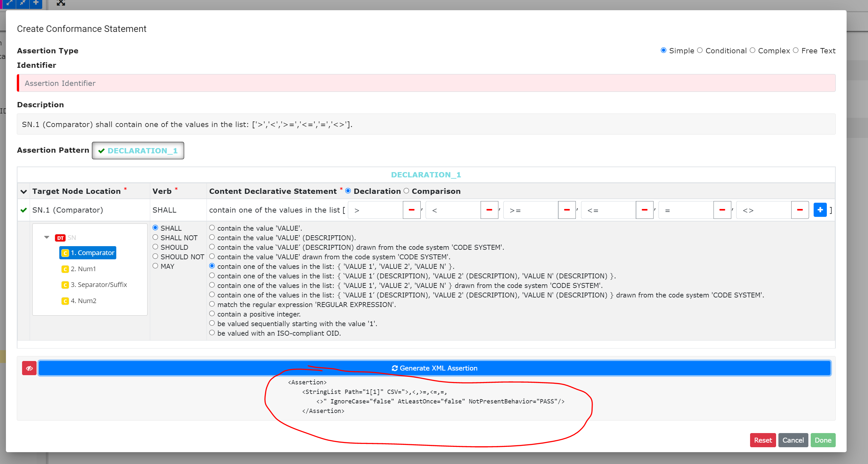Screen dimensions: 868x464
Task: Click the chevron beside Target Node Location header
Action: pyautogui.click(x=23, y=191)
